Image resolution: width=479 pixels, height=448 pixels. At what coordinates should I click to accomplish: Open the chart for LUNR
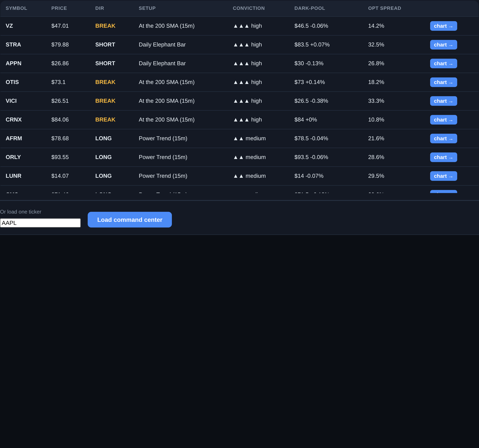(x=443, y=176)
